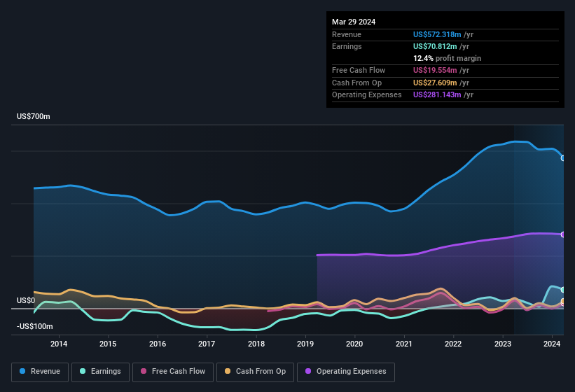Toggle the Free Cash Flow legend button
Image resolution: width=575 pixels, height=392 pixels.
173,372
